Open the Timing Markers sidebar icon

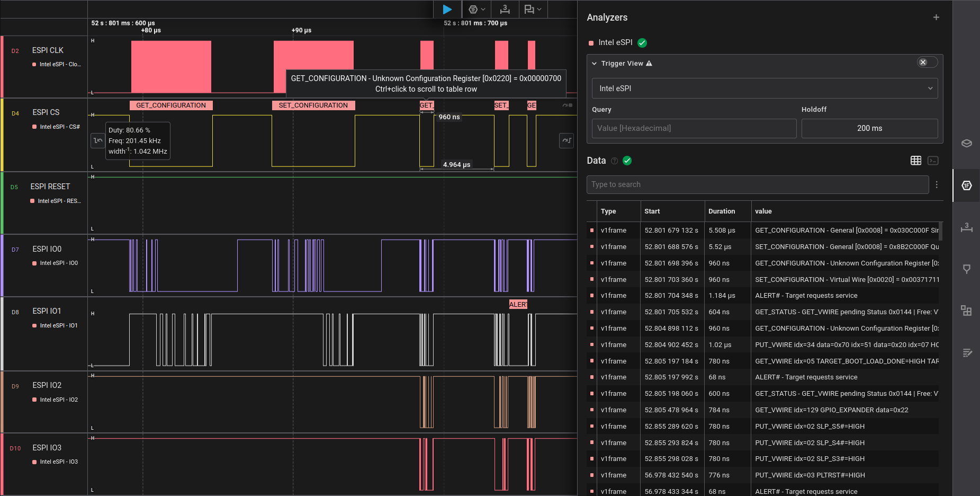[967, 227]
